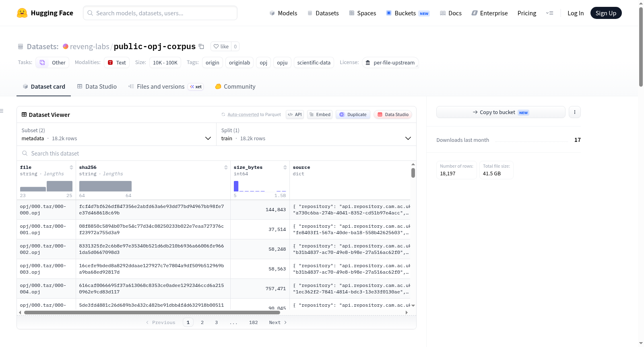Viewport: 644px width, 347px height.
Task: Open the three-dot options menu beside Copy to bucket
Action: [575, 112]
